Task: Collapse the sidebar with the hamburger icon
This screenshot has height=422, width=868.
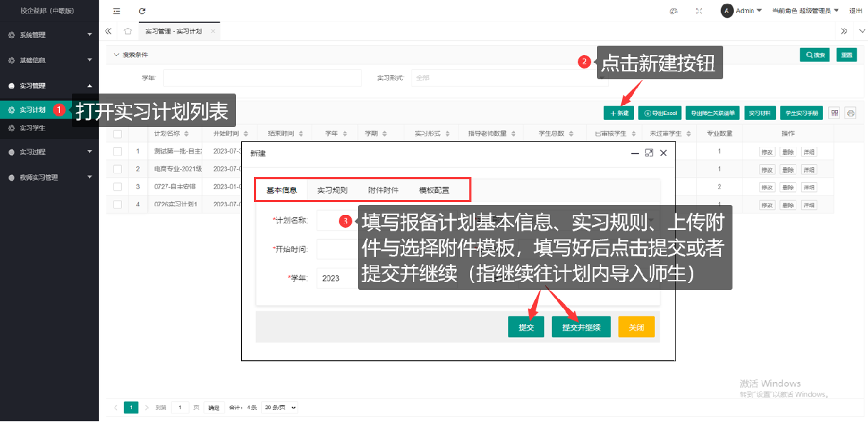Action: (x=117, y=11)
